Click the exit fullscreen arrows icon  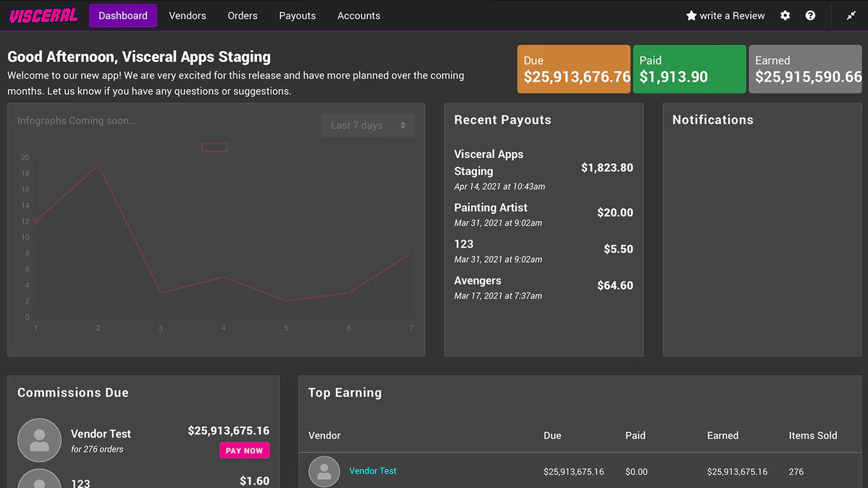coord(851,16)
